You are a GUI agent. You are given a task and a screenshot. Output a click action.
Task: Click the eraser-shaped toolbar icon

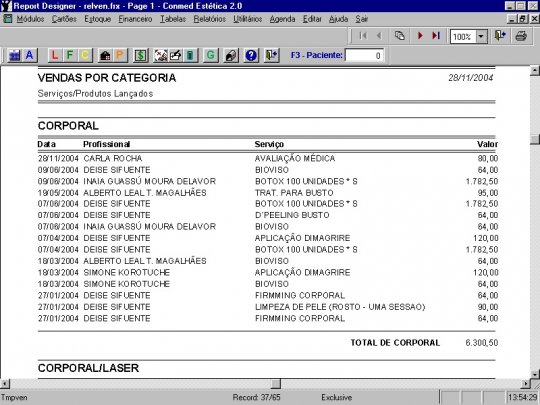click(231, 55)
